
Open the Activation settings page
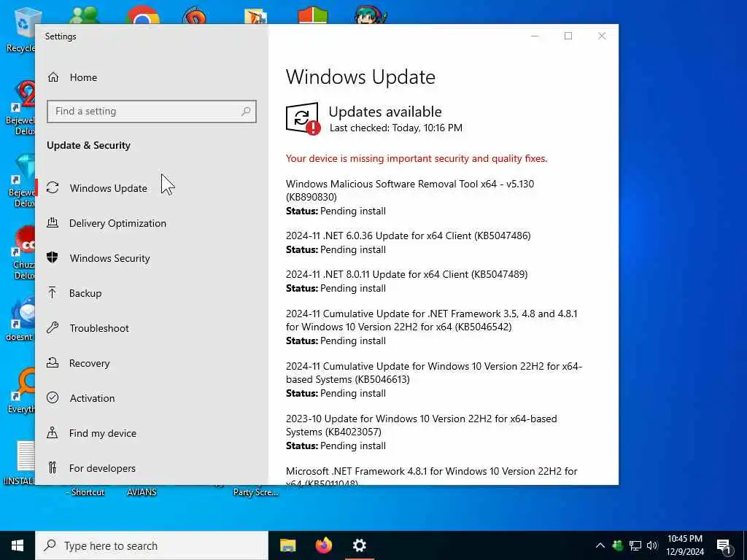point(92,398)
